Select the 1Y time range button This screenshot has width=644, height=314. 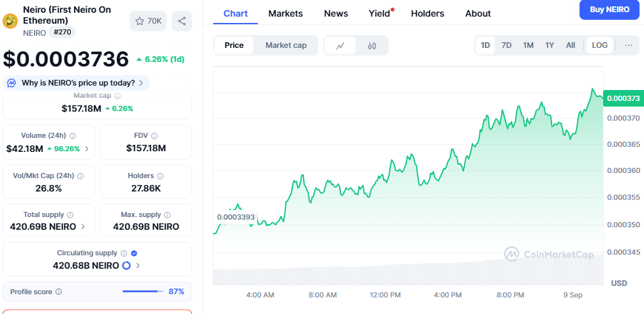coord(549,45)
